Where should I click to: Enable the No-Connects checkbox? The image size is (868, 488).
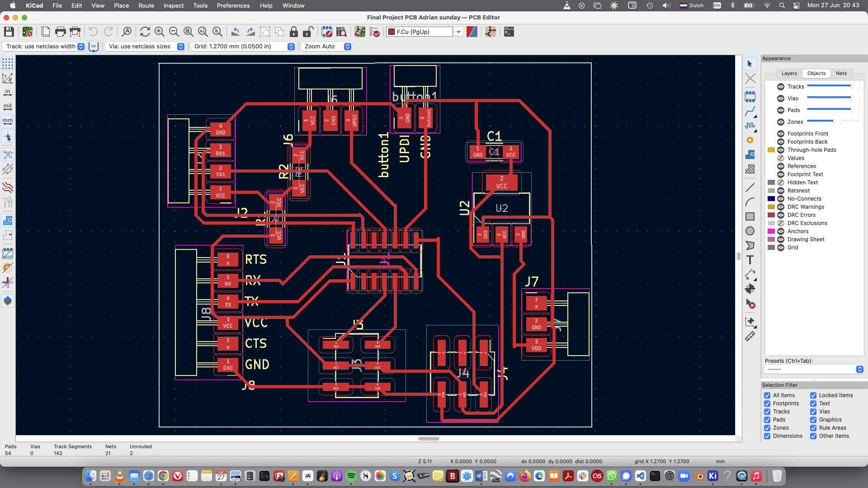[x=781, y=198]
